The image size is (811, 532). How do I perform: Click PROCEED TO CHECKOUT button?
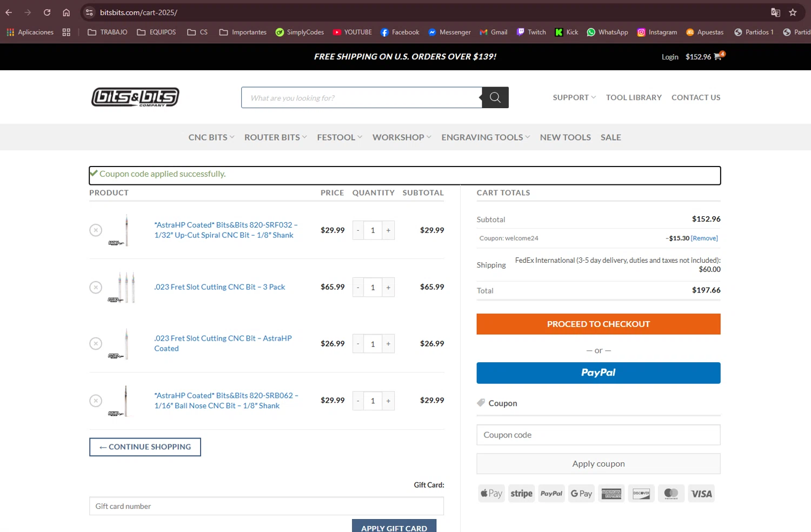[599, 324]
